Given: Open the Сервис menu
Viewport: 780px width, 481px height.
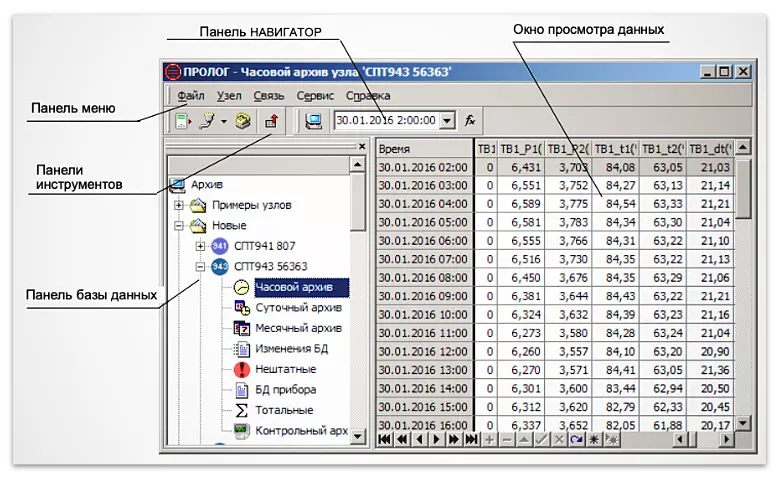Looking at the screenshot, I should pos(315,96).
